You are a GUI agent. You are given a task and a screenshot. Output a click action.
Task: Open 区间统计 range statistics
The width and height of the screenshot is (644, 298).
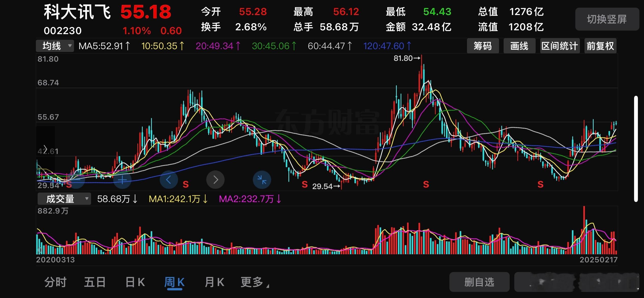560,46
